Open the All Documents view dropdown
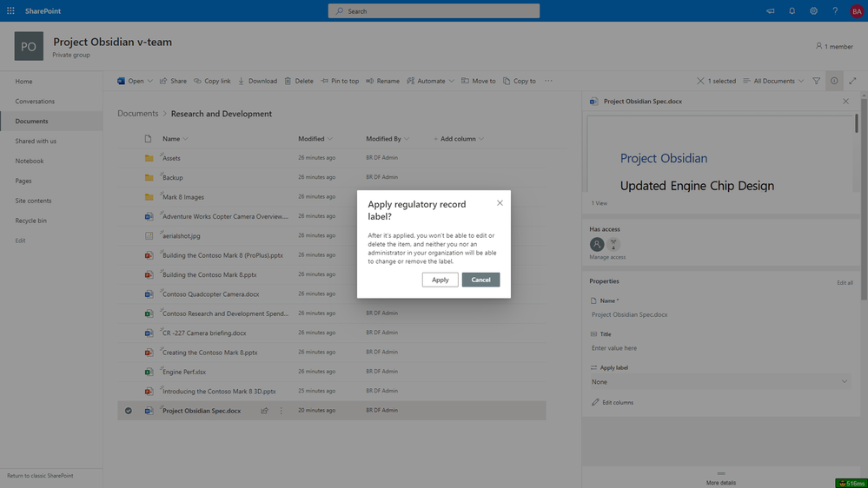 pyautogui.click(x=773, y=81)
